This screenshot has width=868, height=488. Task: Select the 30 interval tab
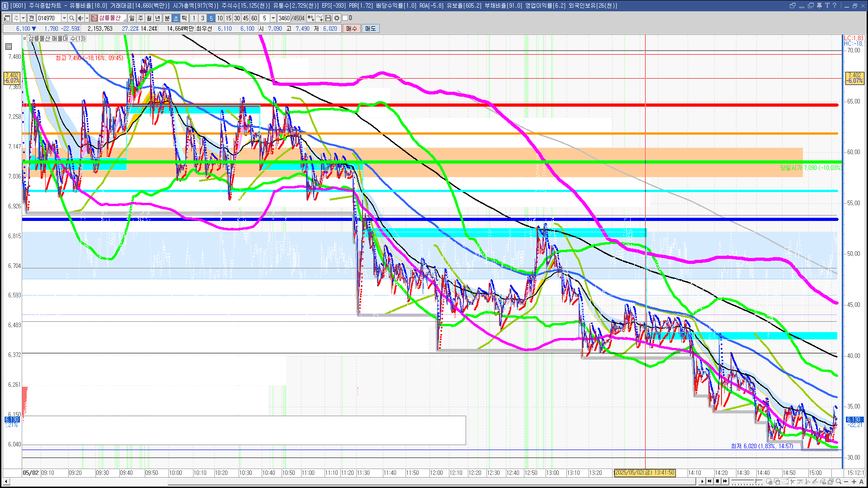pos(237,18)
